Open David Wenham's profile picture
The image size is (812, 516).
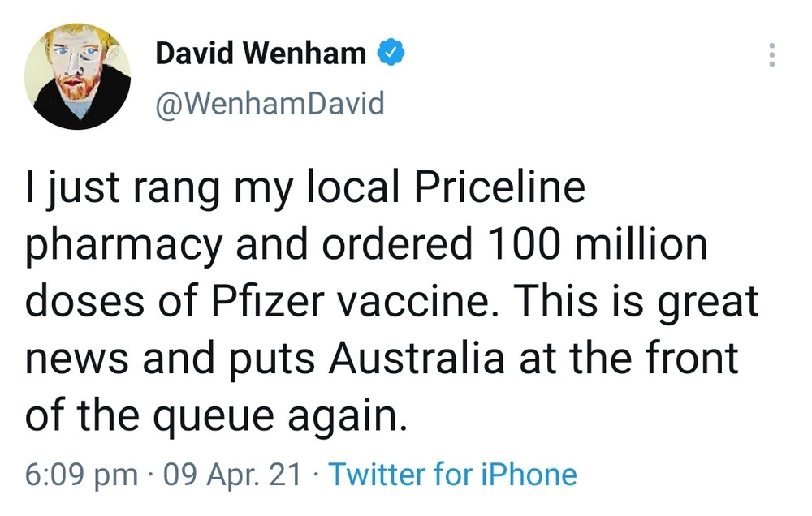pyautogui.click(x=79, y=79)
